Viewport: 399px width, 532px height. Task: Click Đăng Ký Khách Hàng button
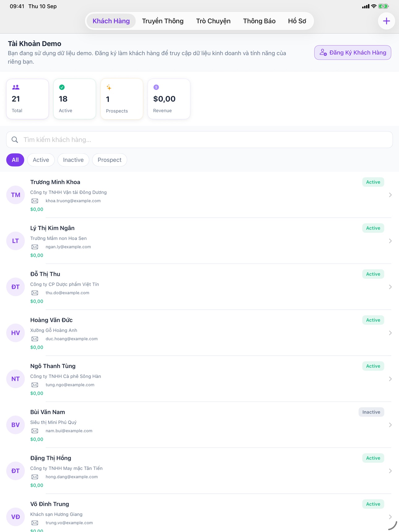(x=353, y=53)
